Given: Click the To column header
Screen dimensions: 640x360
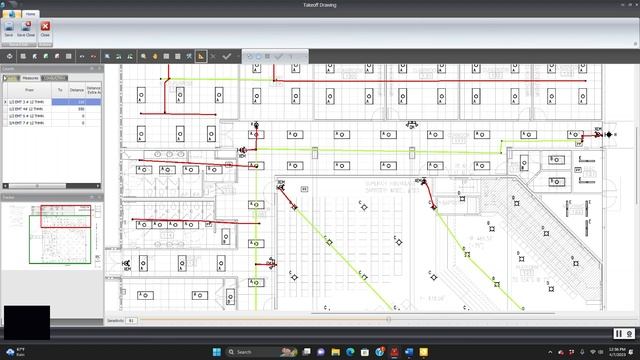Looking at the screenshot, I should pyautogui.click(x=60, y=90).
